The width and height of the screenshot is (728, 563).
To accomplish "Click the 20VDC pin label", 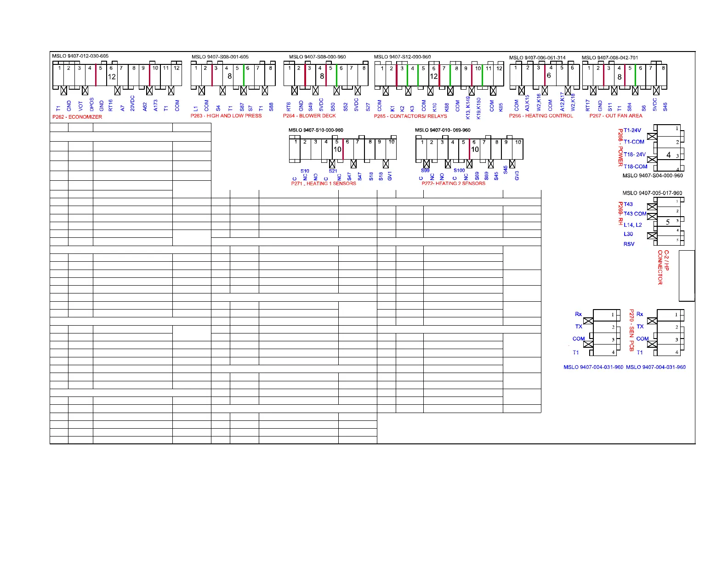I will [x=132, y=103].
